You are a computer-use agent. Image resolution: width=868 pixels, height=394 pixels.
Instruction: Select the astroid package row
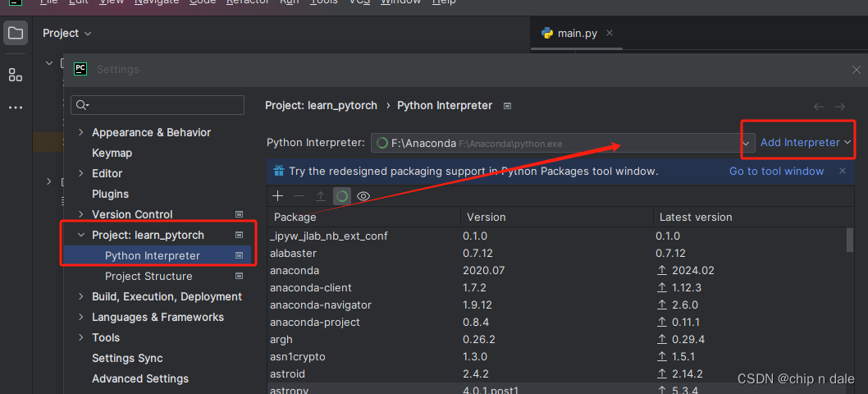556,373
